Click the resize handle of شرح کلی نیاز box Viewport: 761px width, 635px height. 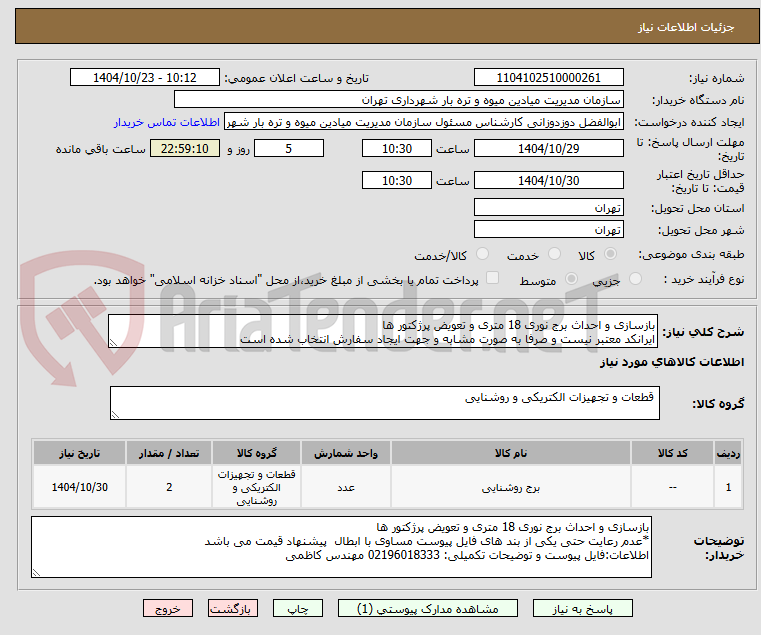click(x=114, y=342)
